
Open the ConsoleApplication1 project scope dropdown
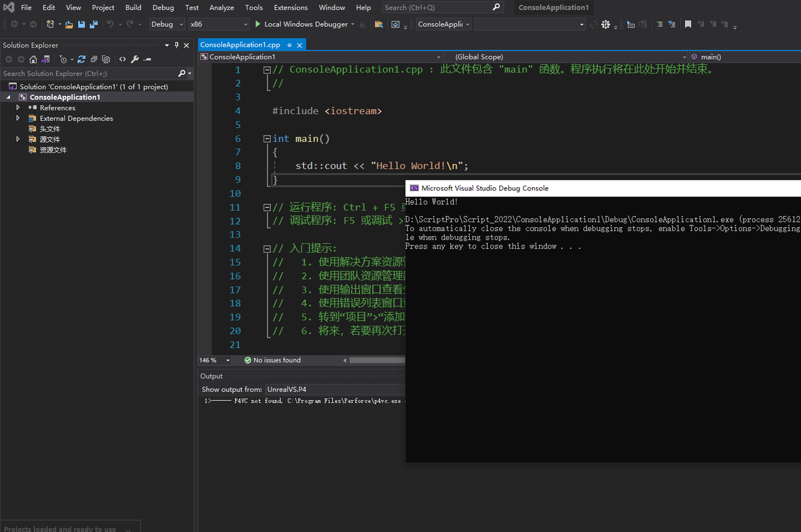(321, 57)
